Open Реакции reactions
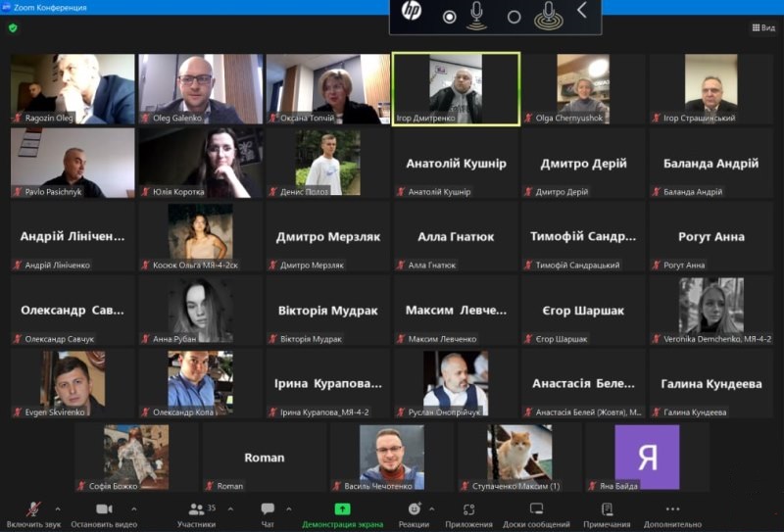784x532 pixels. (x=414, y=515)
